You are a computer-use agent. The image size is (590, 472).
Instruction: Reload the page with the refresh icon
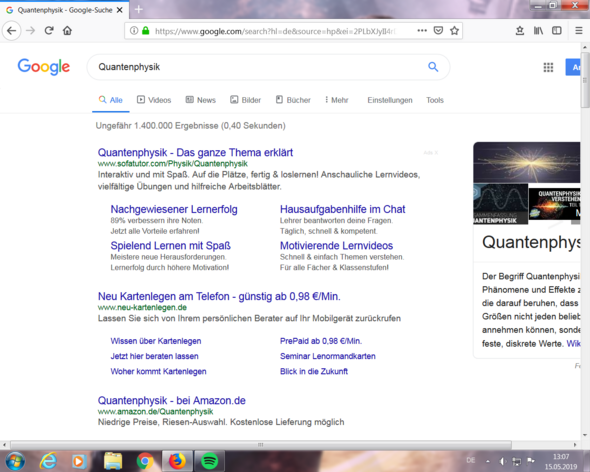[49, 30]
